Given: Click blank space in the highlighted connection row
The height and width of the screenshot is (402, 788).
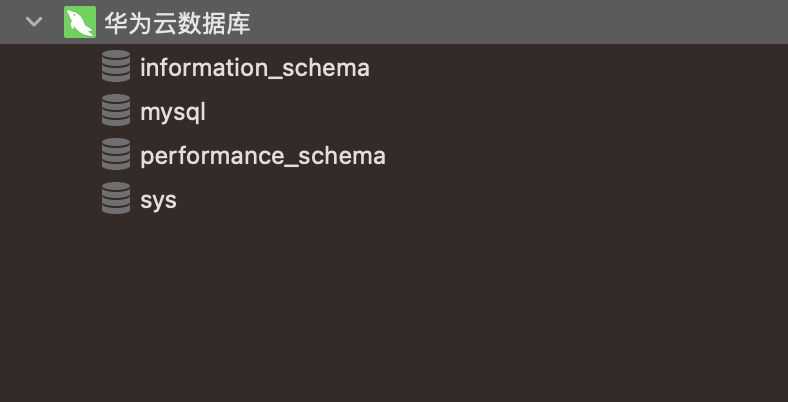Looking at the screenshot, I should 520,22.
